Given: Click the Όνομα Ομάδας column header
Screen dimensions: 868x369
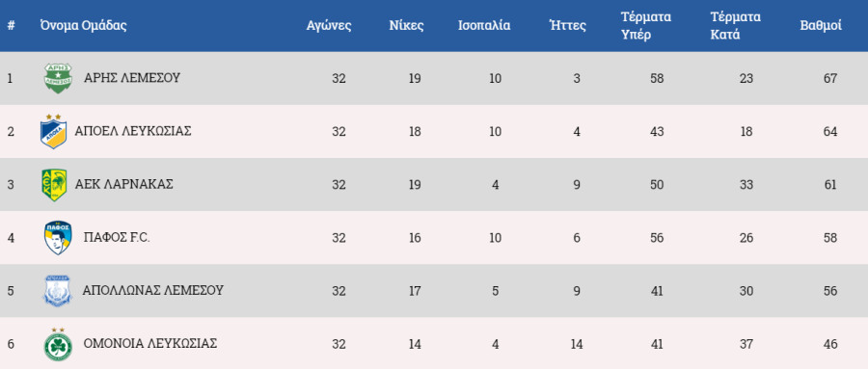Looking at the screenshot, I should (84, 25).
